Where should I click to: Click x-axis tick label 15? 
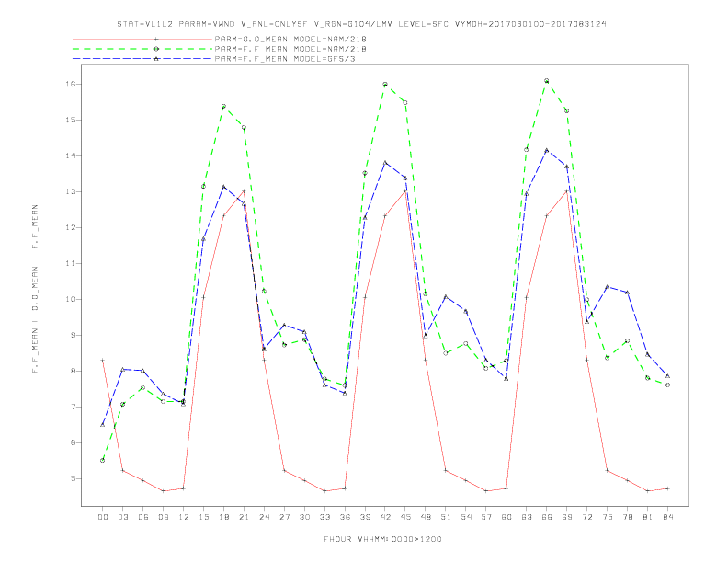(x=203, y=517)
